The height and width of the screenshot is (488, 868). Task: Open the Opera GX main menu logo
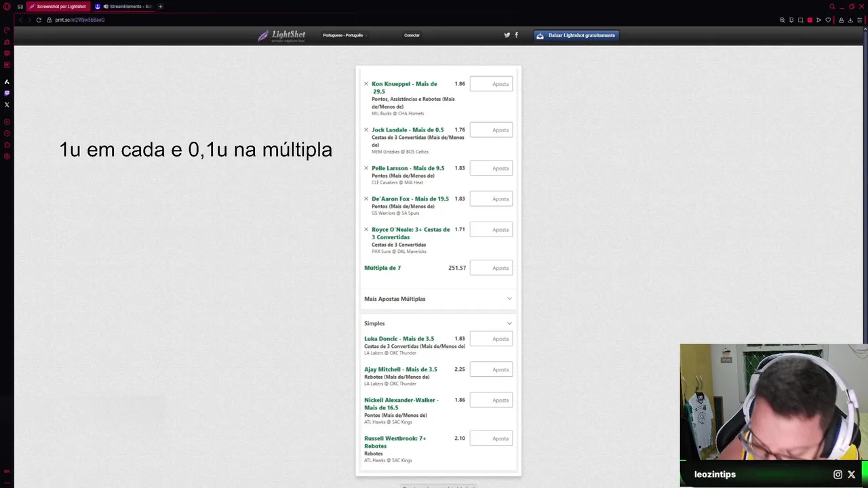coord(7,6)
